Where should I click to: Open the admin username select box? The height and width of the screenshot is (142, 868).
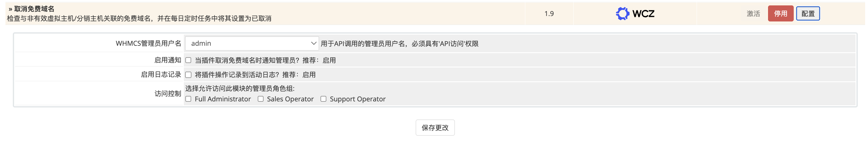pos(251,43)
